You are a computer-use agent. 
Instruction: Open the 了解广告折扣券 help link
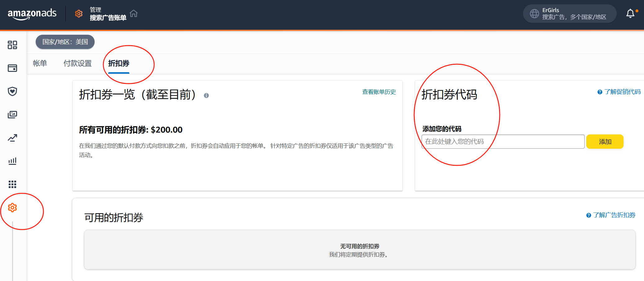point(611,215)
